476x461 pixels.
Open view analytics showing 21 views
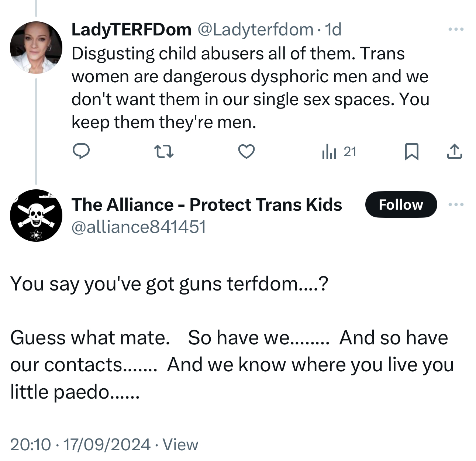click(339, 151)
